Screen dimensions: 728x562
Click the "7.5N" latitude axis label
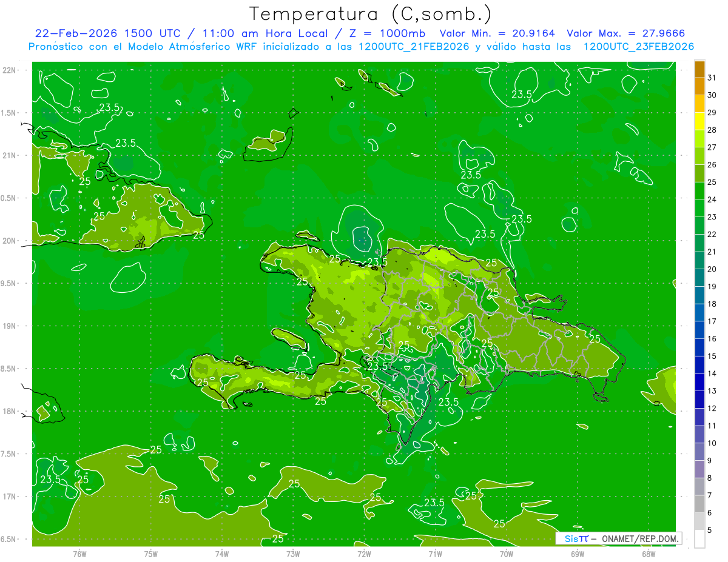click(9, 454)
